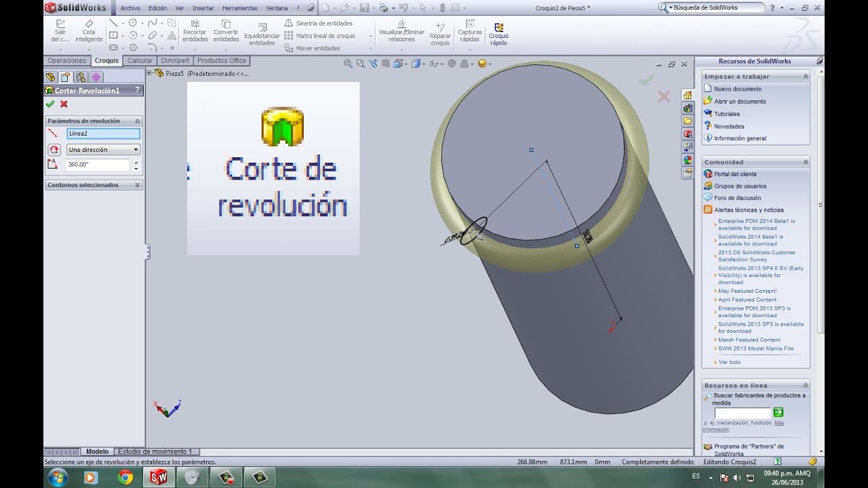Open the ConfigurationManager tab icon
868x488 pixels.
[81, 77]
